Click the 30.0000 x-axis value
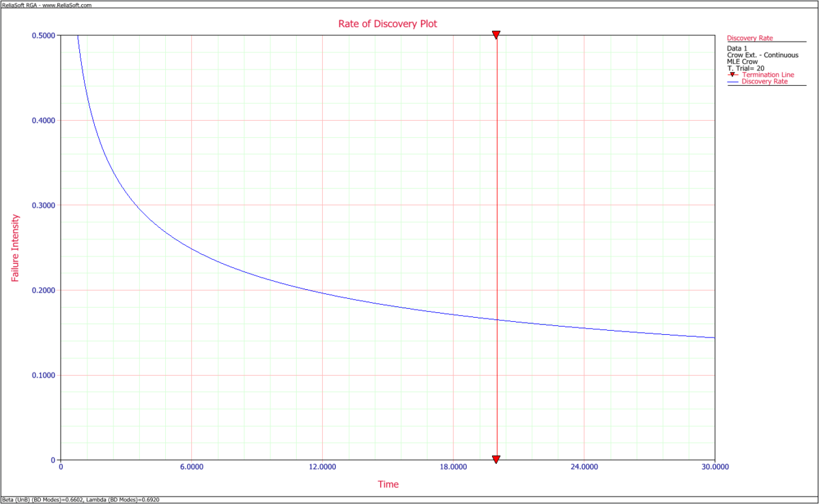Screen dimensions: 819x504 715,467
